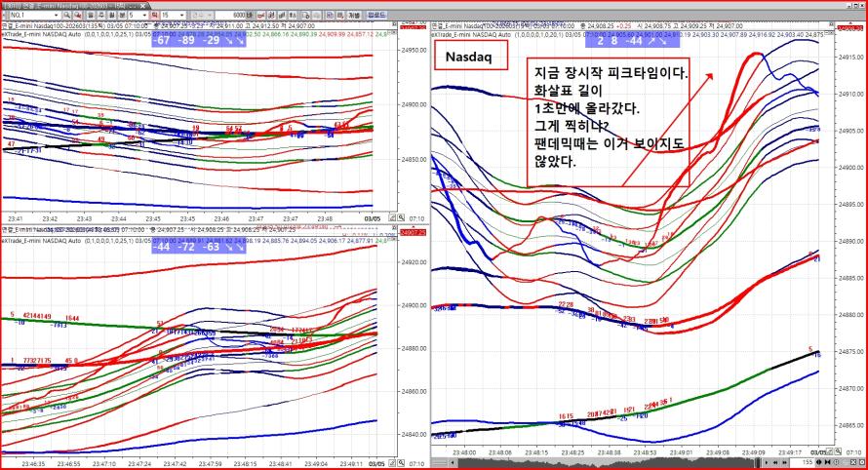
Task: Click the bar count field showing 6000
Action: 231,15
